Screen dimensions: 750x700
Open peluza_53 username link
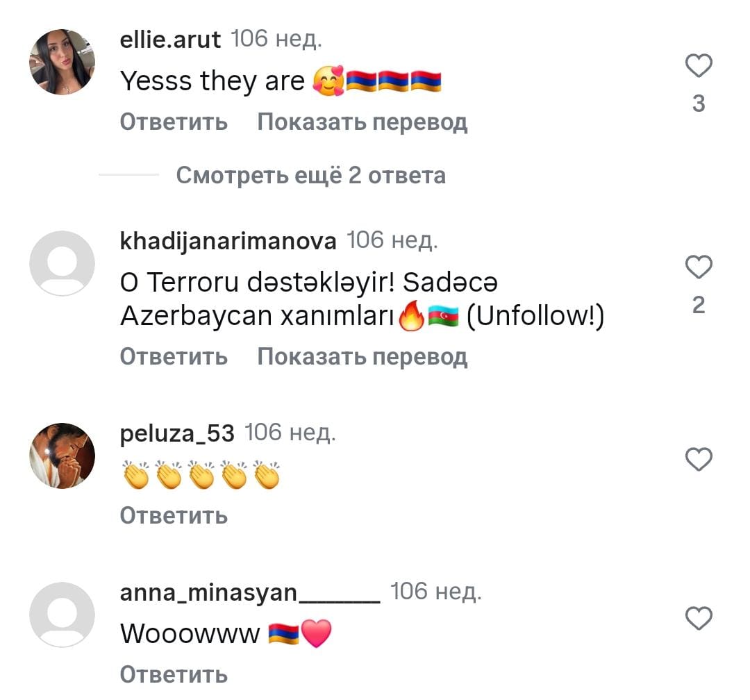coord(177,433)
